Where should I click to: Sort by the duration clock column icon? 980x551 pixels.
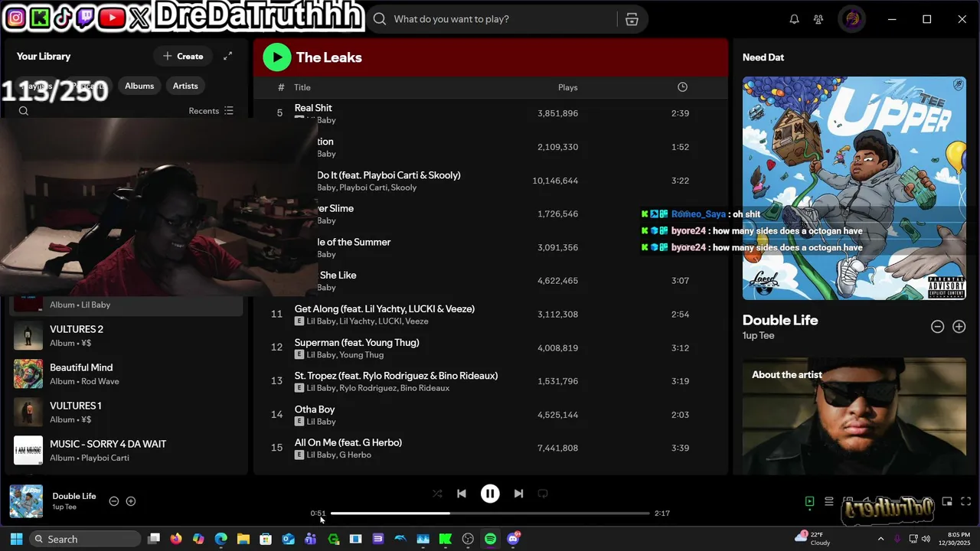pos(682,87)
